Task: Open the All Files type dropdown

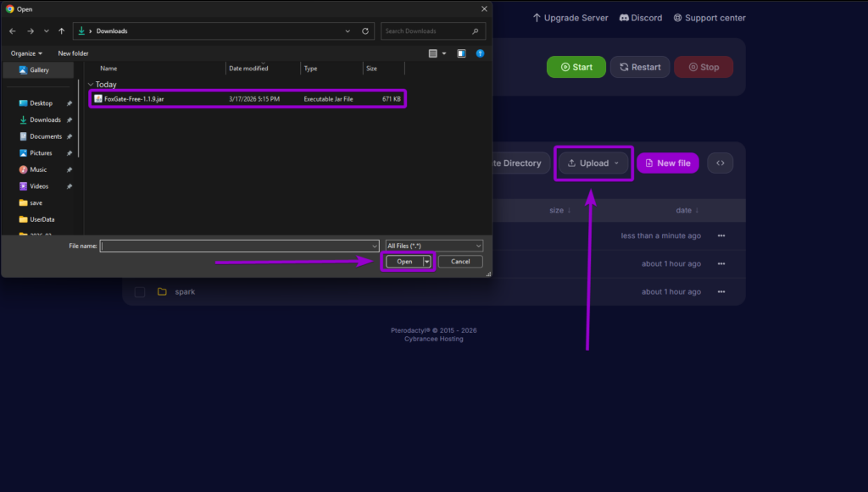Action: pos(434,246)
